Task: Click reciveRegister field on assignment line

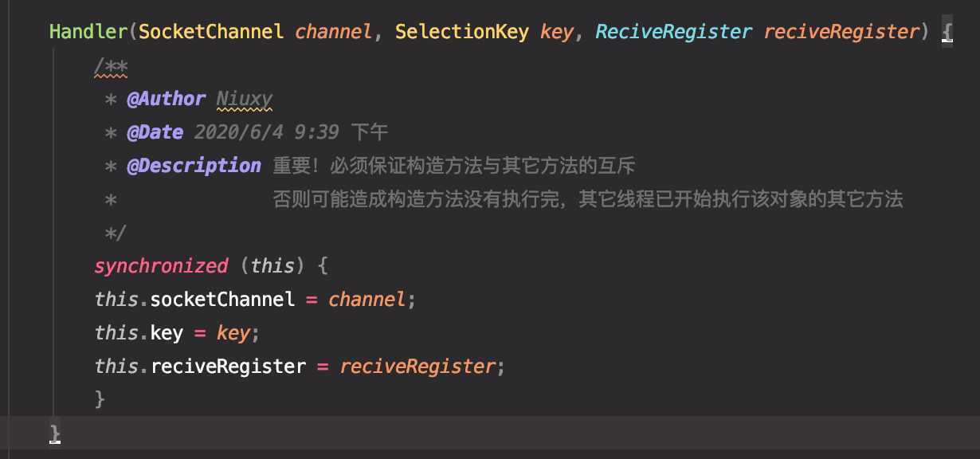Action: pyautogui.click(x=228, y=367)
